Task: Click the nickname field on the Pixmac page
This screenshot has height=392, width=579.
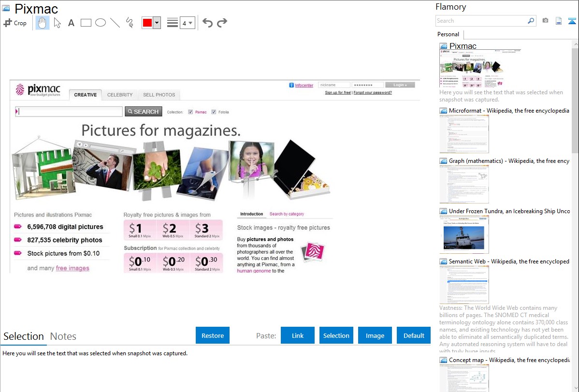Action: tap(334, 85)
